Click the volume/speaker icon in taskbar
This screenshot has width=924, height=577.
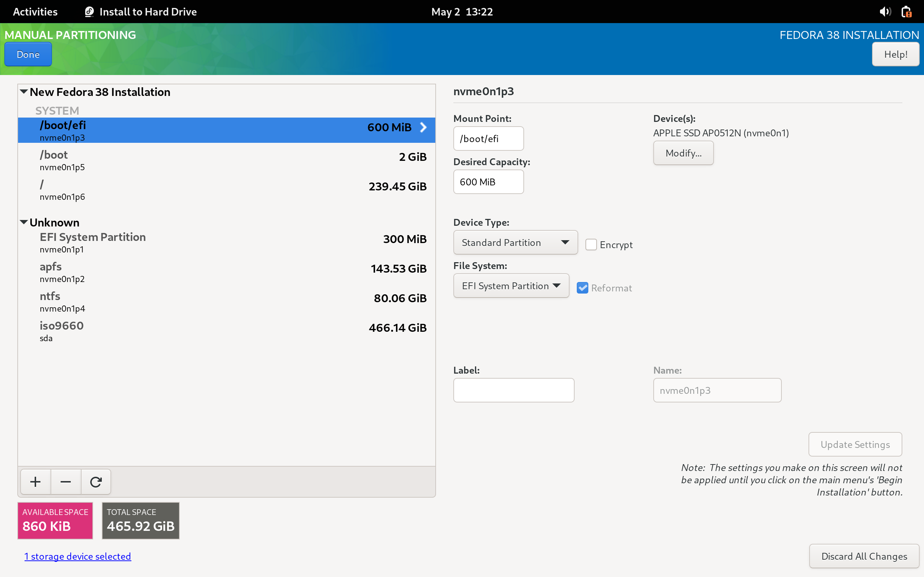coord(885,11)
